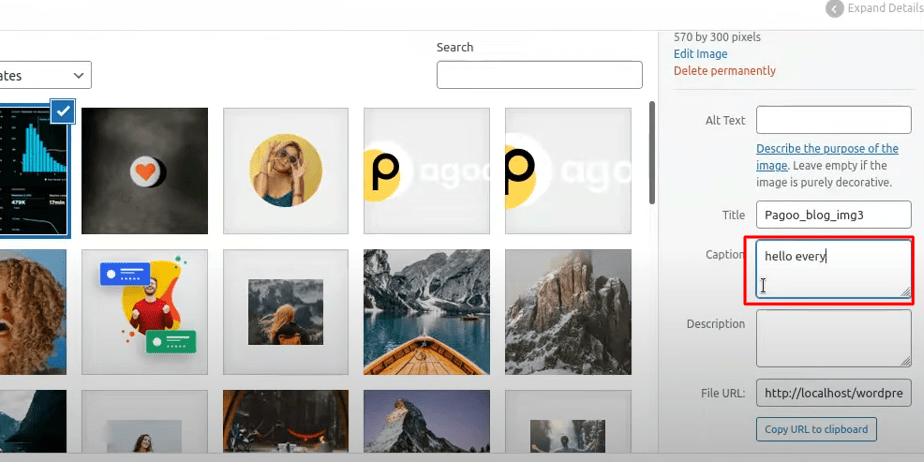Select the orange heart thumbnail
The image size is (924, 462).
coord(144,171)
